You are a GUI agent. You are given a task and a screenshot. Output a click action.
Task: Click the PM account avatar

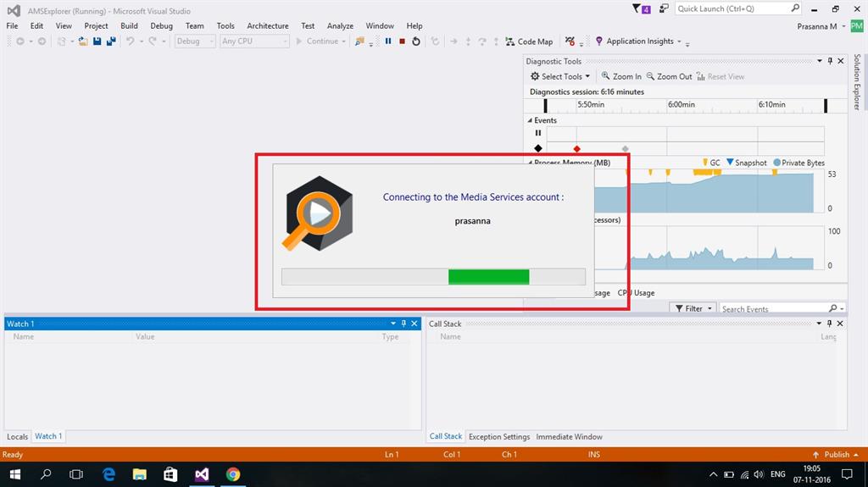tap(856, 26)
